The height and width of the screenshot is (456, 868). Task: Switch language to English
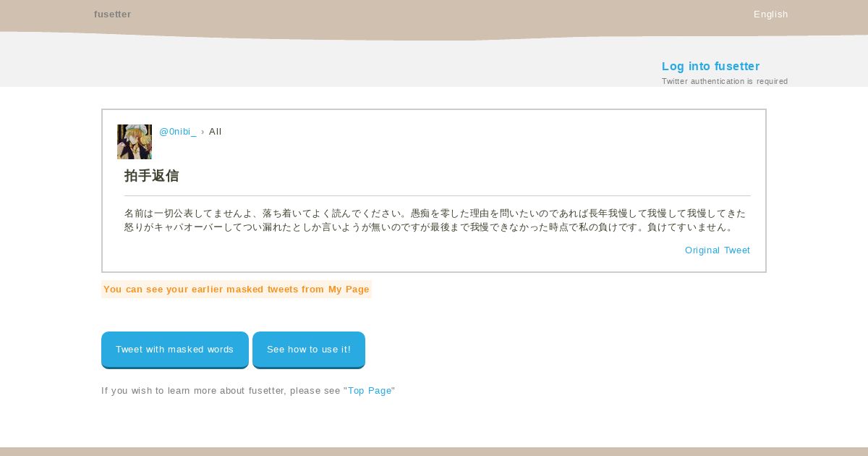click(770, 14)
